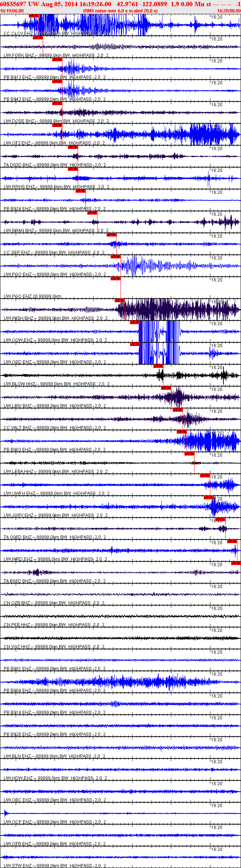Select the pick flag on UW JORV trace
The image size is (241, 868).
pyautogui.click(x=209, y=498)
